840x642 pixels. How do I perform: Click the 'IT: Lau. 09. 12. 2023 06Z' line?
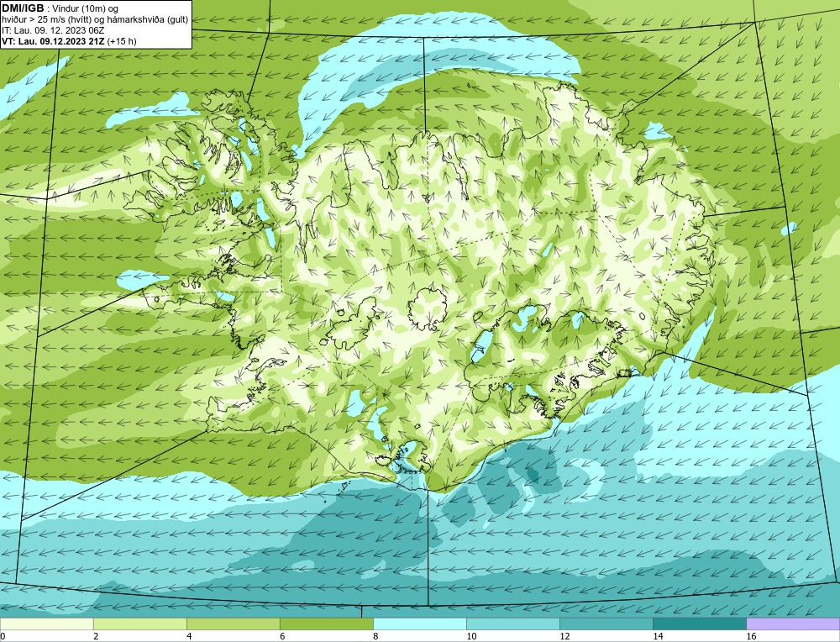pyautogui.click(x=53, y=30)
